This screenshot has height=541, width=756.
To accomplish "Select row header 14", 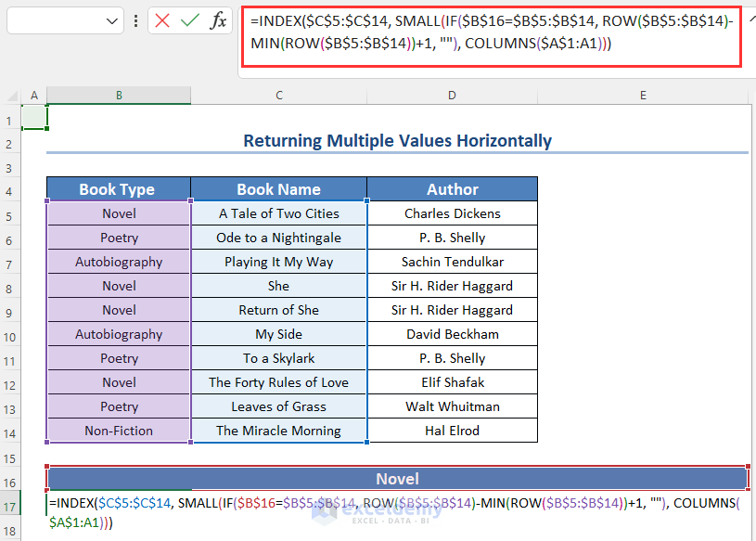I will pyautogui.click(x=10, y=431).
